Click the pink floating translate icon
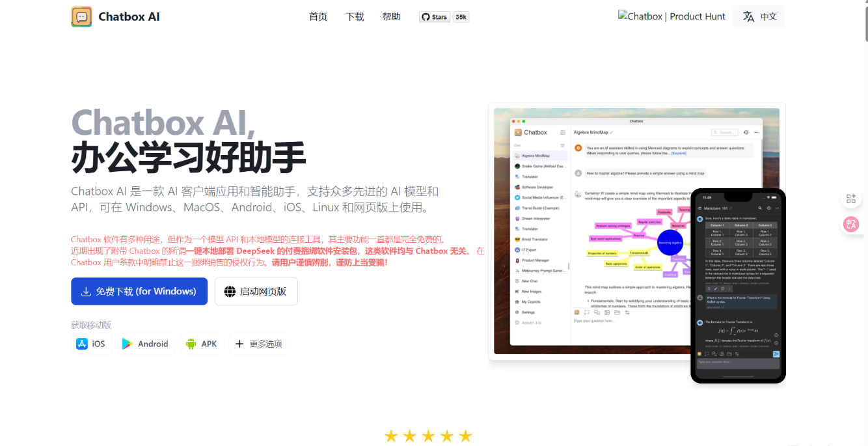This screenshot has height=446, width=868. coord(851,224)
